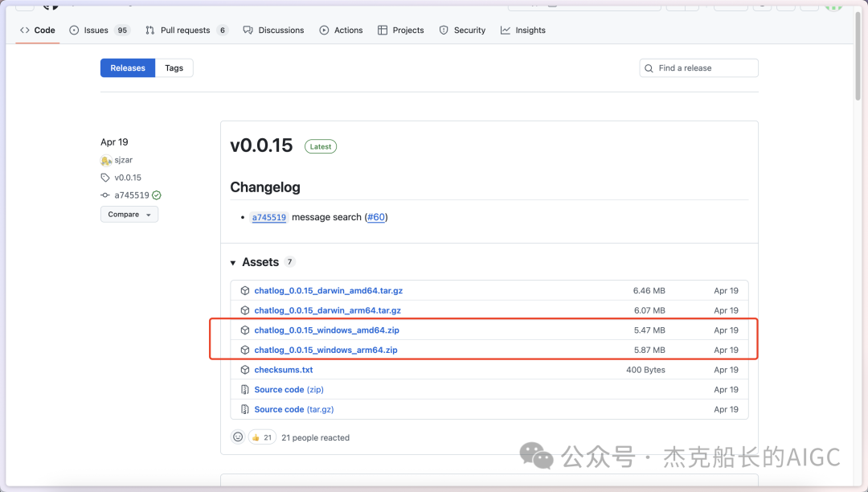Open the v0.0.15 tag in sidebar
The image size is (868, 492).
128,178
